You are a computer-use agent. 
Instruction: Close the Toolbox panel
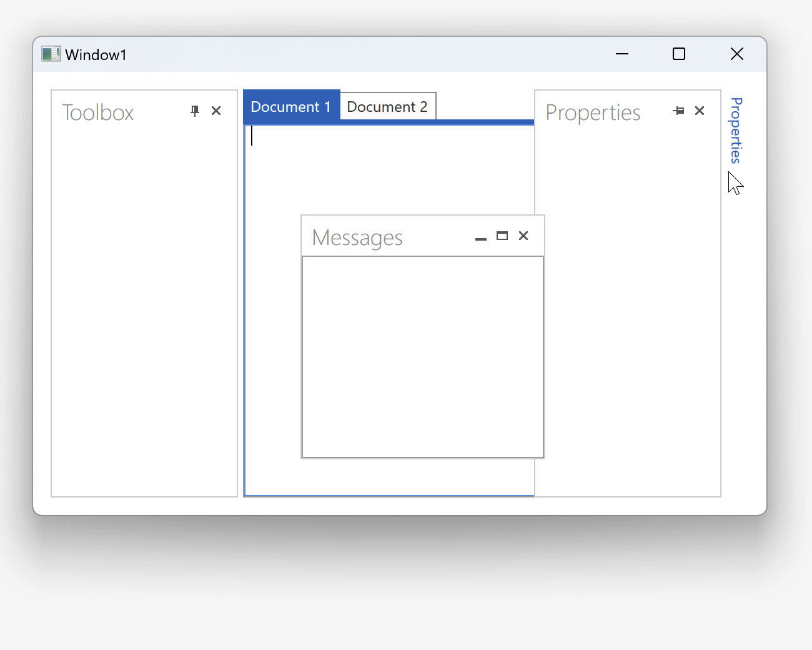pos(216,111)
